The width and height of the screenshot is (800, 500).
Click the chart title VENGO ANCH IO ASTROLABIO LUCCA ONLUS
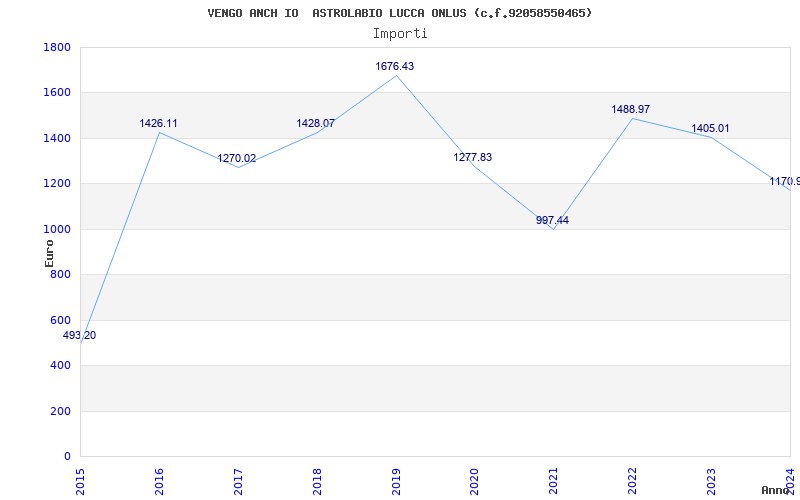pos(399,13)
